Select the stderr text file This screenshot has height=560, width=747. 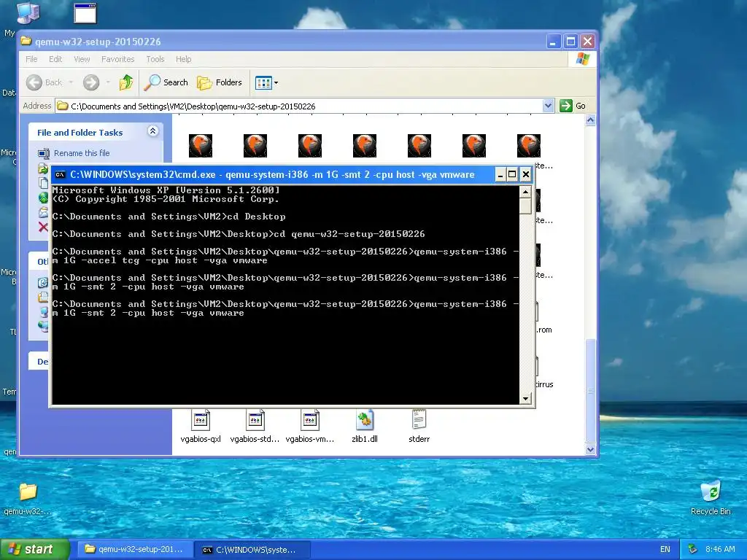point(419,427)
